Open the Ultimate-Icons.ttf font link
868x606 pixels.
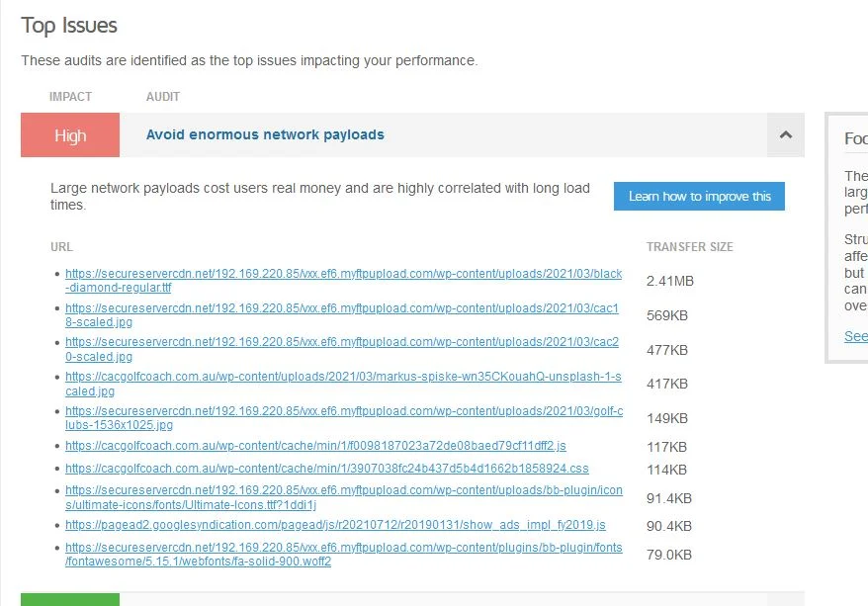coord(344,497)
